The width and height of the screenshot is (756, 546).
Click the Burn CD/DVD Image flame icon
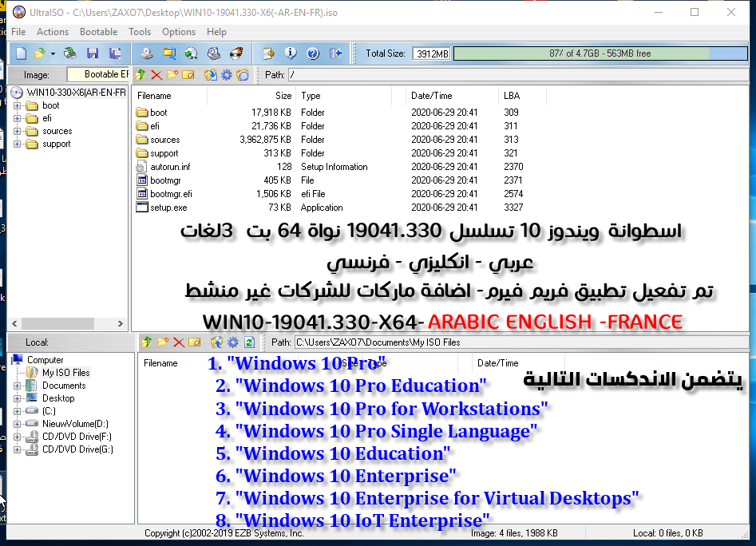tap(236, 53)
